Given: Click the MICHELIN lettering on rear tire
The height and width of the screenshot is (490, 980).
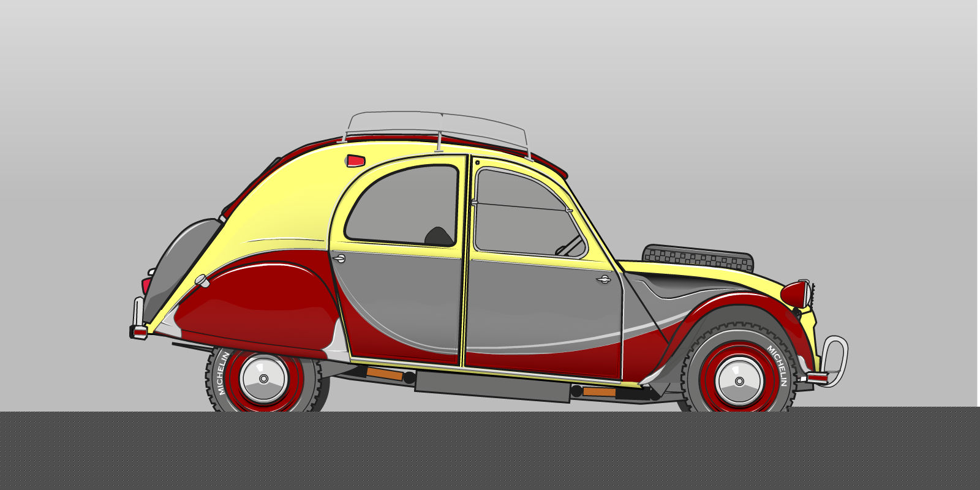Looking at the screenshot, I should pyautogui.click(x=222, y=372).
